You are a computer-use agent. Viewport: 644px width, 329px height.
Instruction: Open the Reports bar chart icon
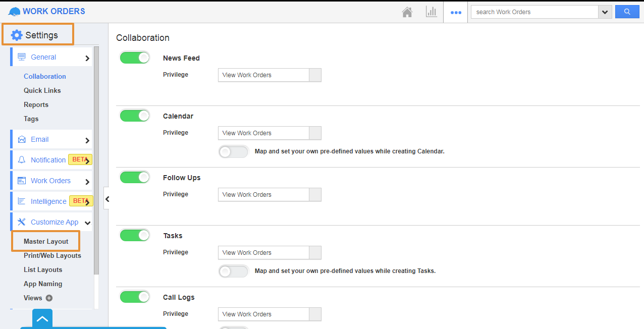click(431, 12)
